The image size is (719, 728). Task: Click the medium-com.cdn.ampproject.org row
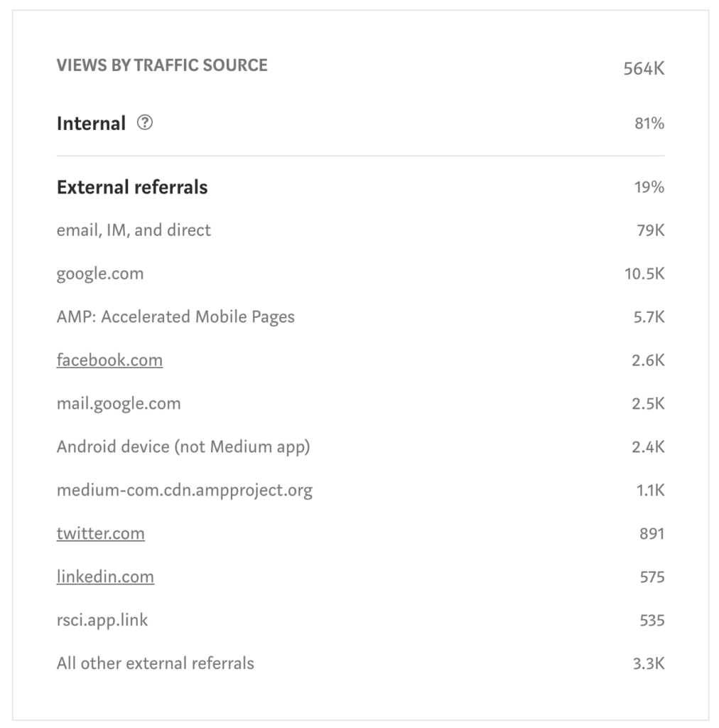coord(360,490)
